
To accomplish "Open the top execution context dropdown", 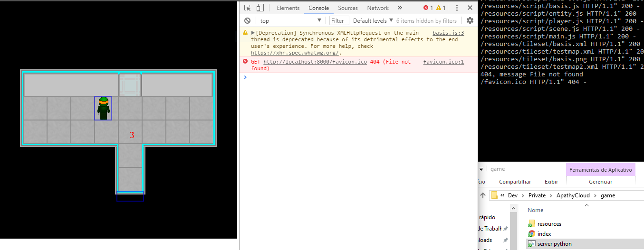I will pyautogui.click(x=291, y=20).
